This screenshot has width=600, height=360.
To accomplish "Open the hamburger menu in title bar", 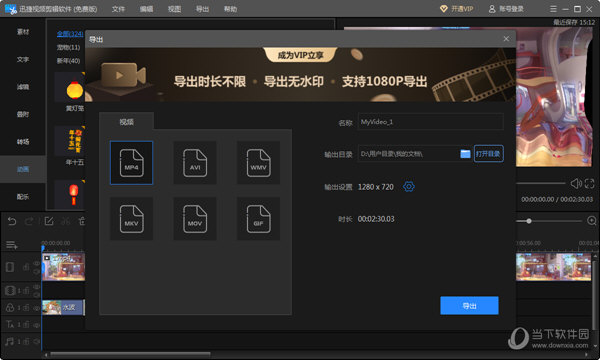I will coord(553,9).
